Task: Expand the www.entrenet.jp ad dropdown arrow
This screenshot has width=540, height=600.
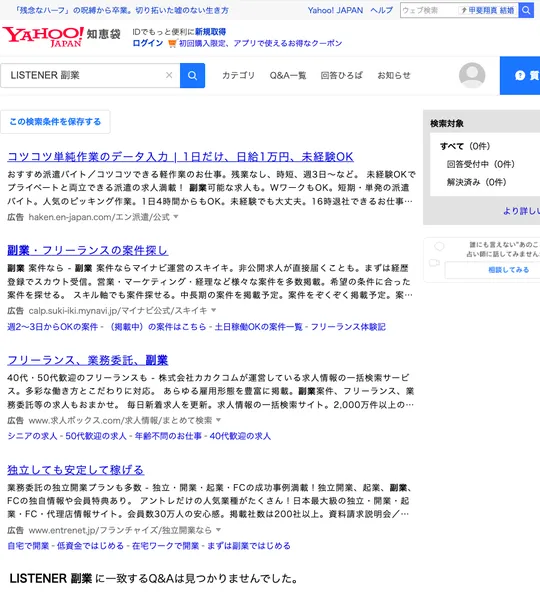Action: 218,530
